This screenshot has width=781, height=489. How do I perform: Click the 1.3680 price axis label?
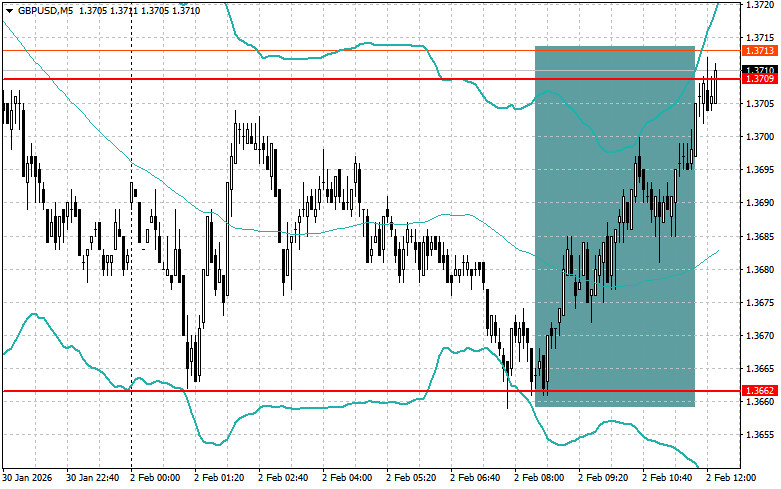coord(759,270)
